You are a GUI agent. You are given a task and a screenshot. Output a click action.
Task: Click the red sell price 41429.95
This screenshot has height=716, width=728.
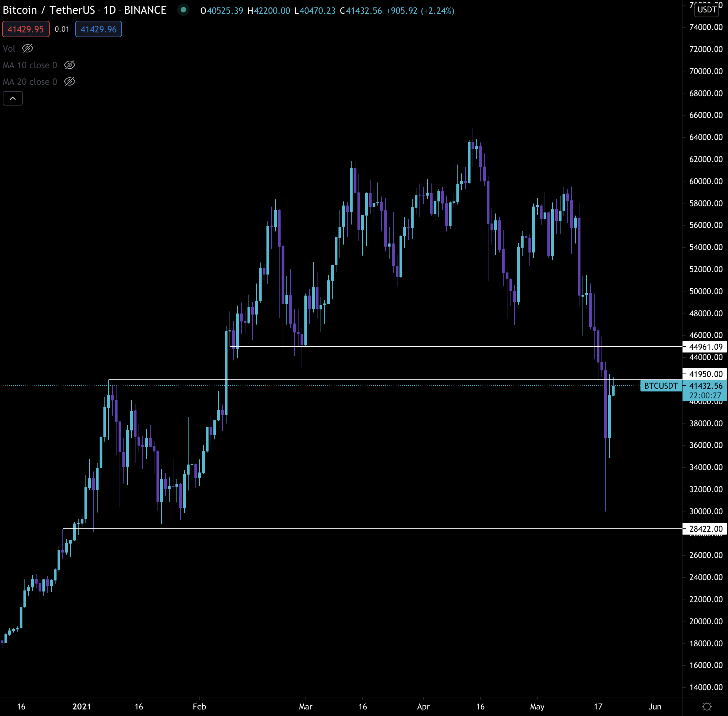(x=26, y=29)
